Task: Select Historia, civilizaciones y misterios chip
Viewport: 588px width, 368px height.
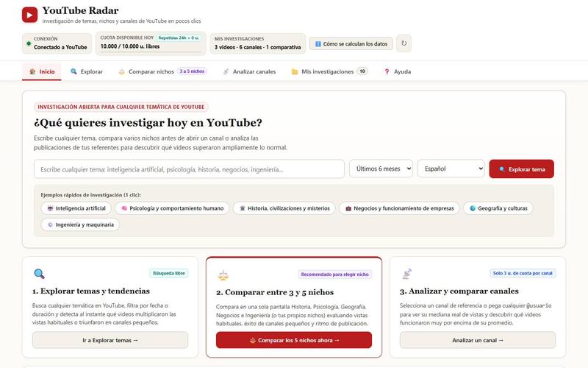Action: click(x=284, y=208)
